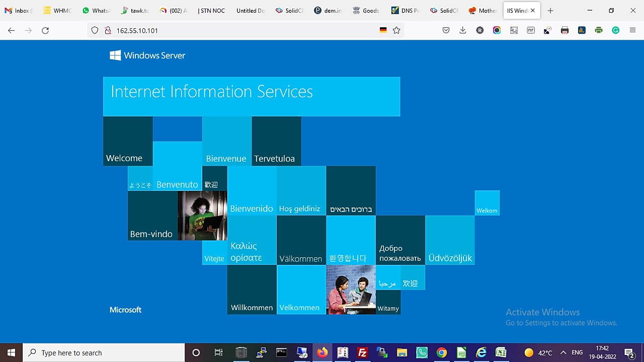Click the Internet Information Services banner
644x362 pixels.
tap(252, 97)
